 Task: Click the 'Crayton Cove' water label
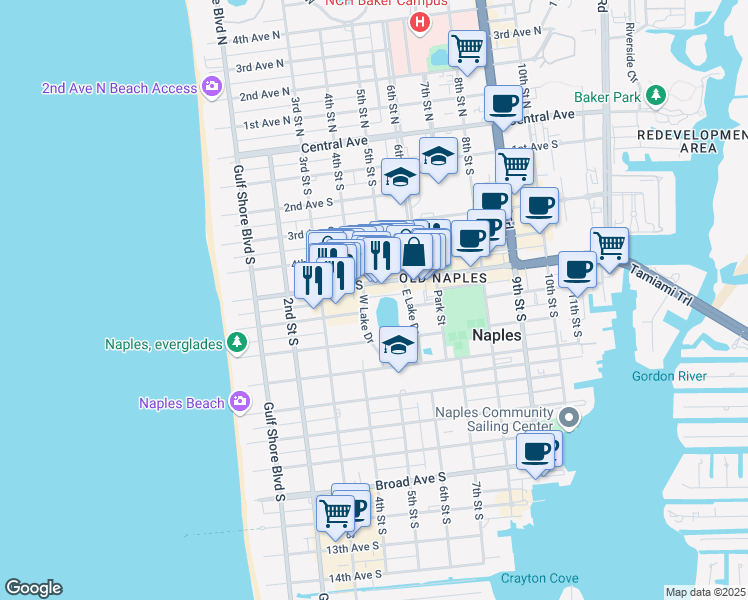point(540,579)
